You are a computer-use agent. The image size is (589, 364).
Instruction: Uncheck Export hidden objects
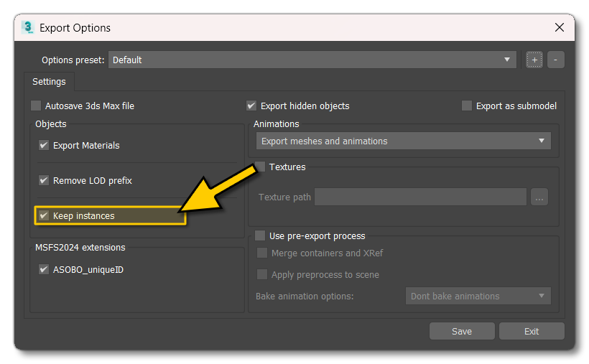pyautogui.click(x=251, y=106)
